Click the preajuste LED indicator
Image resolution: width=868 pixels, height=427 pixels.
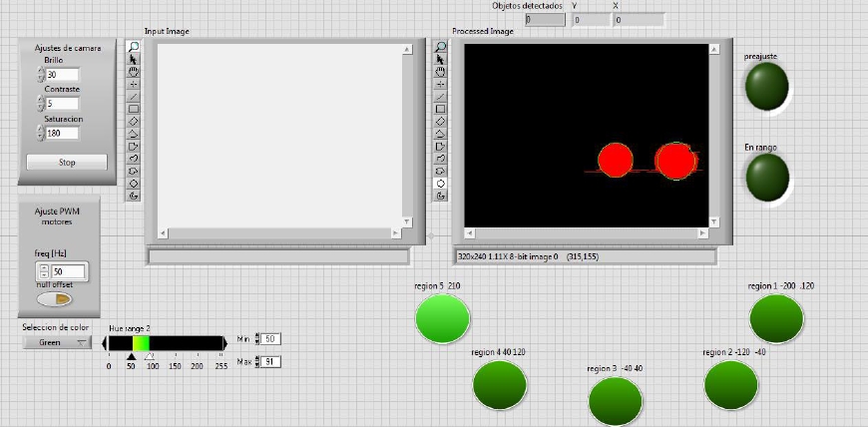pos(766,87)
